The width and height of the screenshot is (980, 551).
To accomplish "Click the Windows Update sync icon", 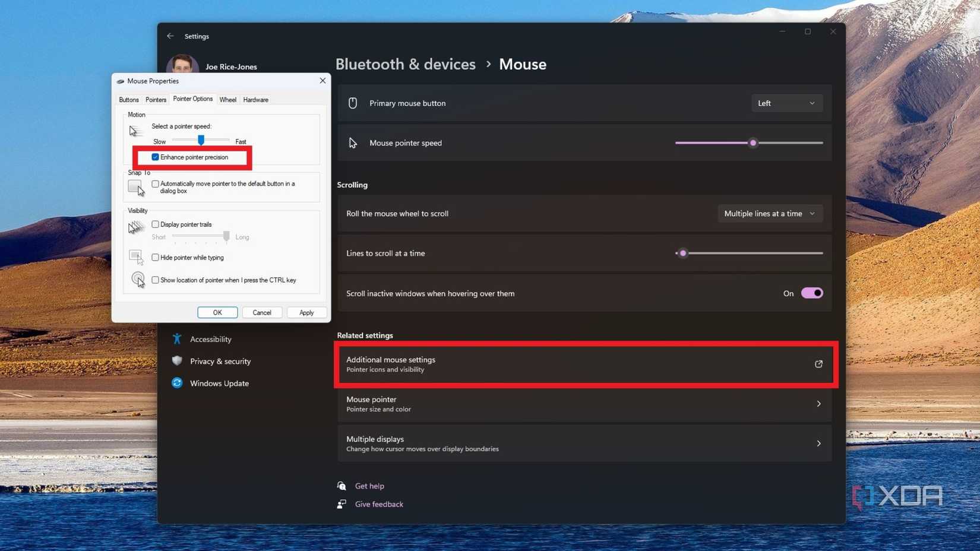I will point(177,383).
